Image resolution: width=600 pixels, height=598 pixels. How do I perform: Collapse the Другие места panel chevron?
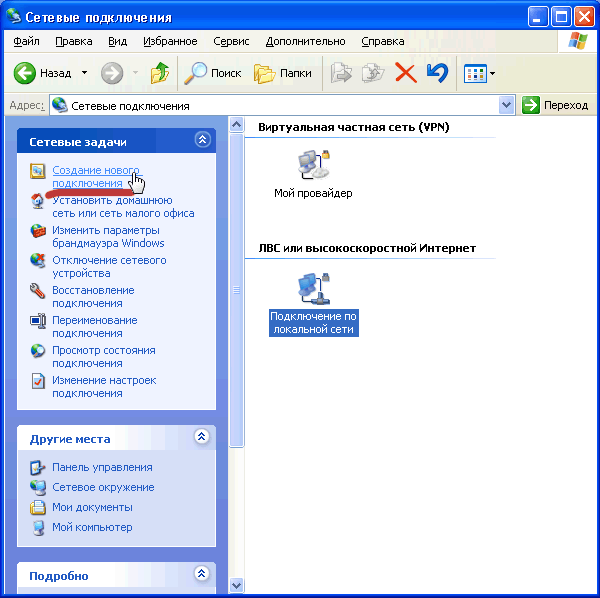point(201,436)
